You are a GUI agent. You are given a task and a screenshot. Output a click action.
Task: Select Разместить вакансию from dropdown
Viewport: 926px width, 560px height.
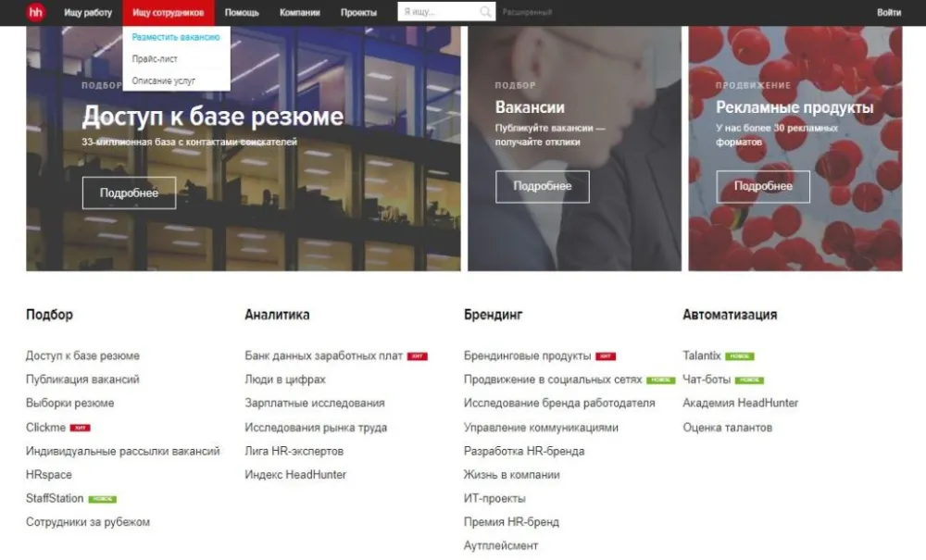pos(175,37)
